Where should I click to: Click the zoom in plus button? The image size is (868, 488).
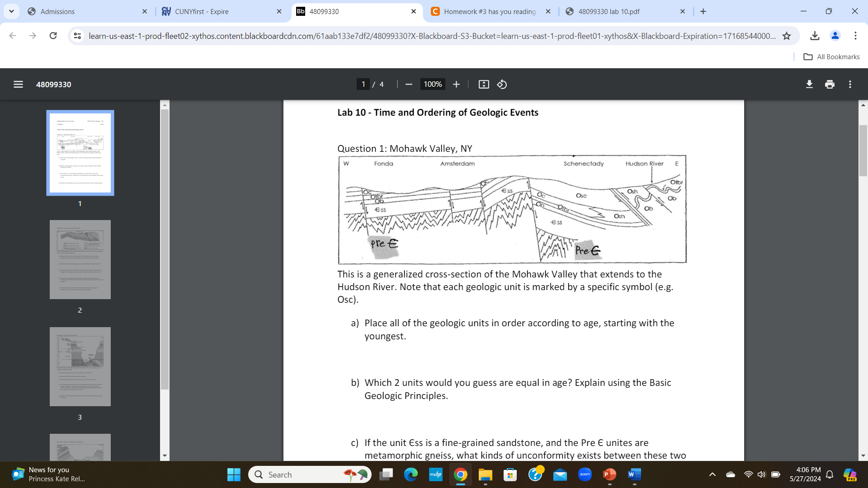click(456, 84)
